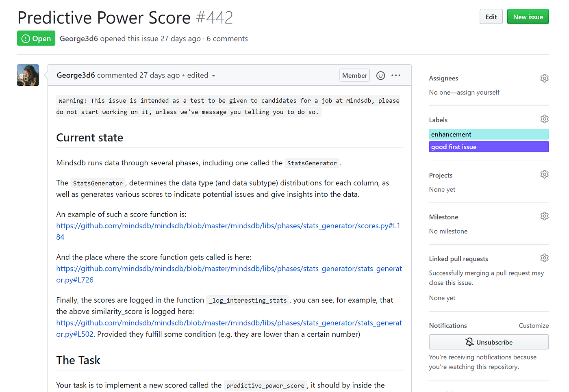
Task: Open the scores.py#L184 link
Action: coord(228,225)
